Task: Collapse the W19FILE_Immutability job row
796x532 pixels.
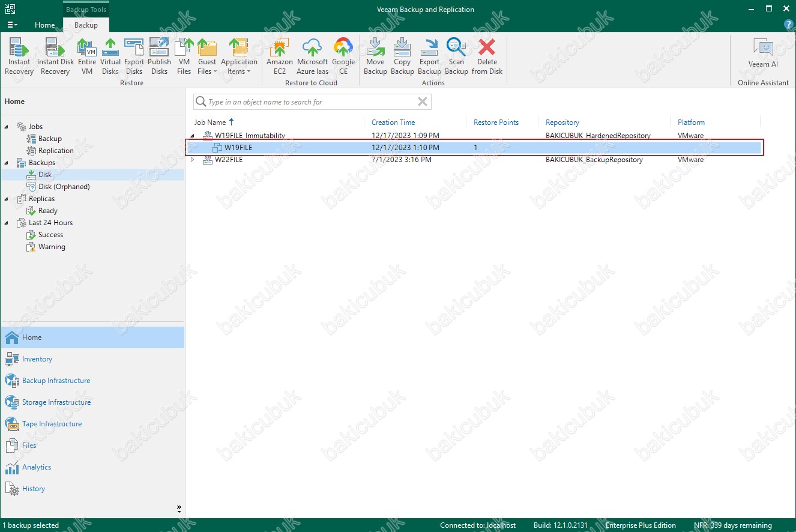Action: (x=193, y=136)
